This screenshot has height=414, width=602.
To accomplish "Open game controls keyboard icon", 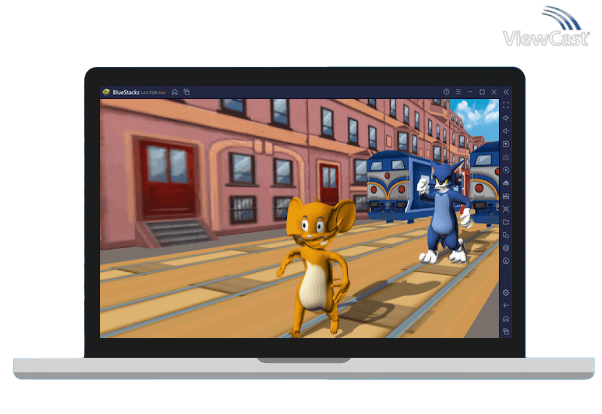I will click(506, 157).
